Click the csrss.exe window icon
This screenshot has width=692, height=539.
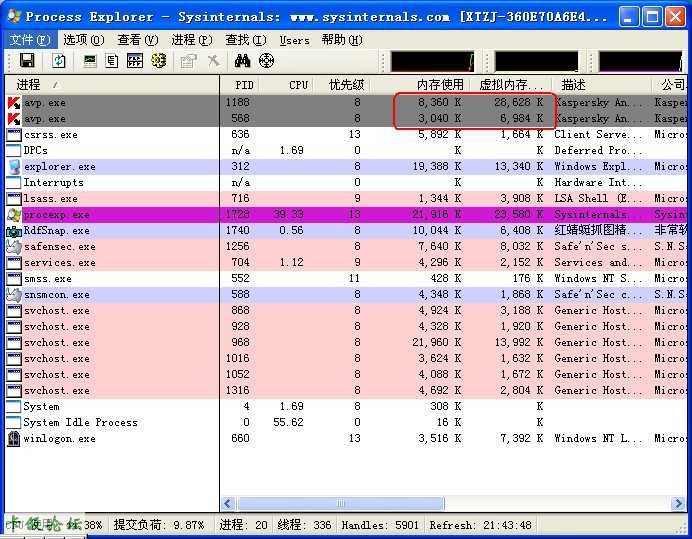coord(14,135)
